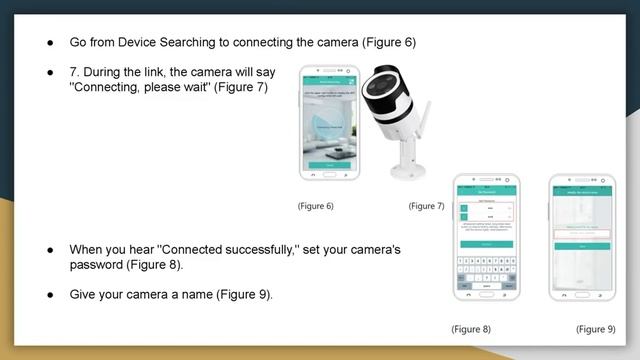Click "Give your camera a name" text
640x360 pixels.
pos(171,295)
